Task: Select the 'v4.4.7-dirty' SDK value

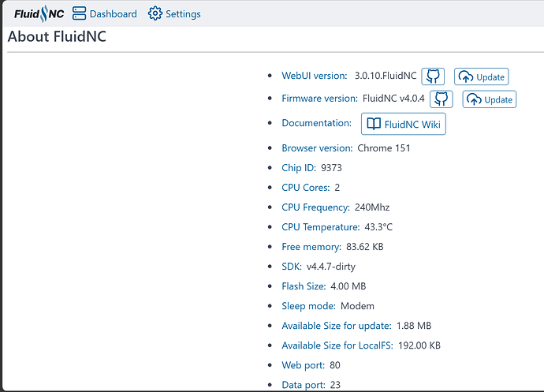Action: (331, 267)
